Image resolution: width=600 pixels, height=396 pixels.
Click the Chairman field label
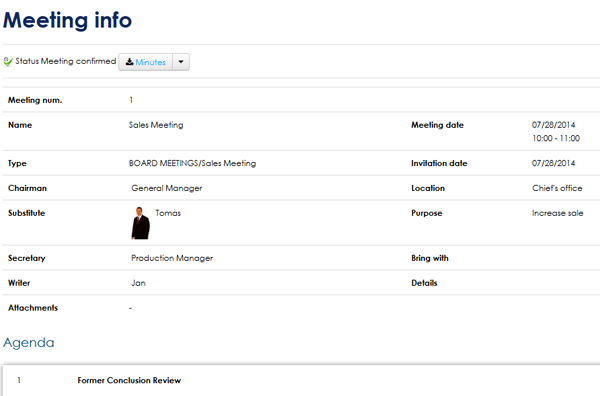(x=27, y=188)
